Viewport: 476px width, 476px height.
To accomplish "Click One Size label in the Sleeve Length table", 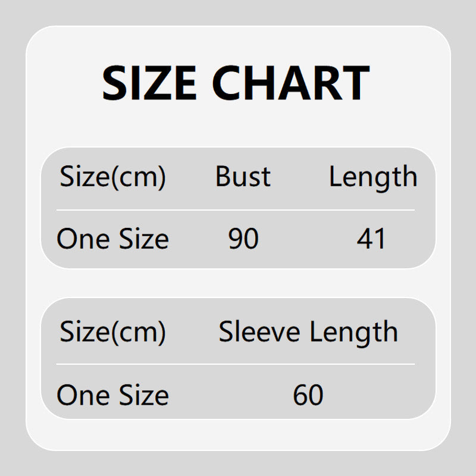I will (112, 395).
